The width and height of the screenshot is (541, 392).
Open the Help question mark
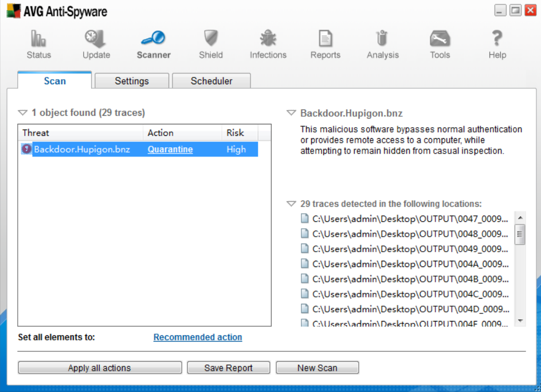[497, 38]
